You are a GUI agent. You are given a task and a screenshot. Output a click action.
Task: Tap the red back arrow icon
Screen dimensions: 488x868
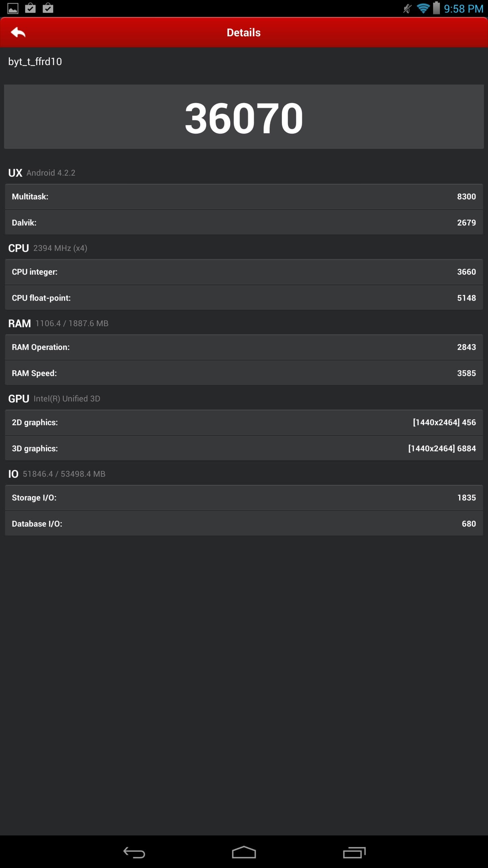click(x=18, y=33)
